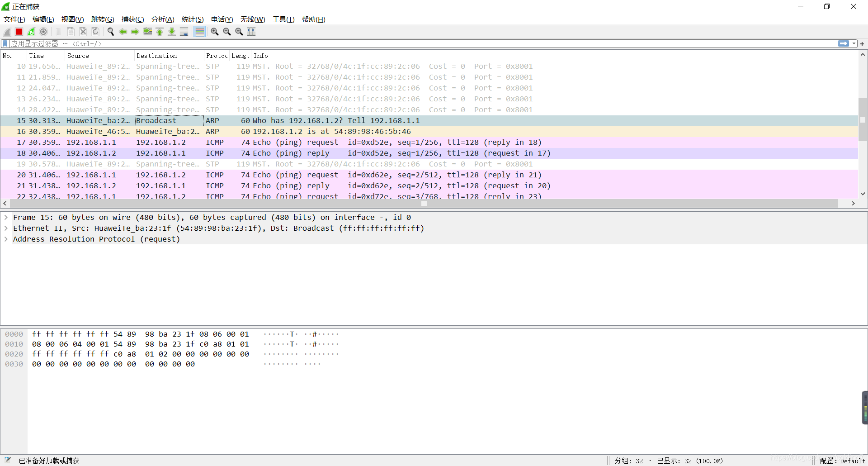
Task: Open the 电话(Y) menu
Action: 222,19
